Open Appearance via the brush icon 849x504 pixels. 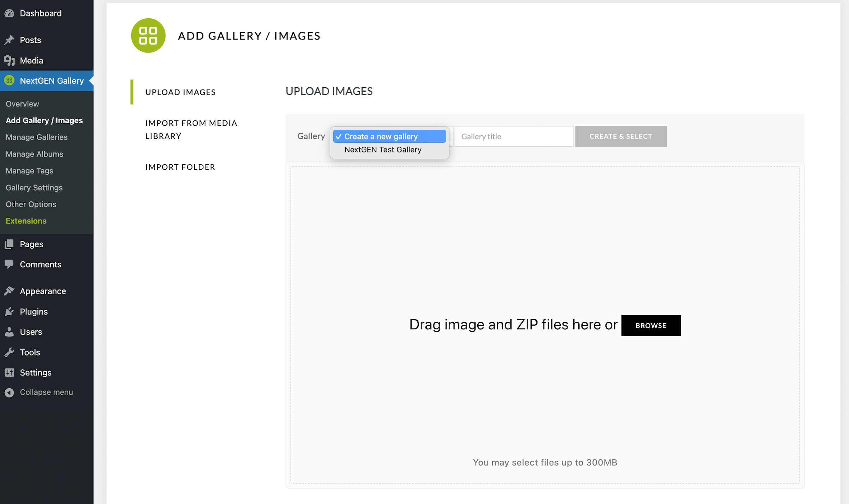(9, 291)
